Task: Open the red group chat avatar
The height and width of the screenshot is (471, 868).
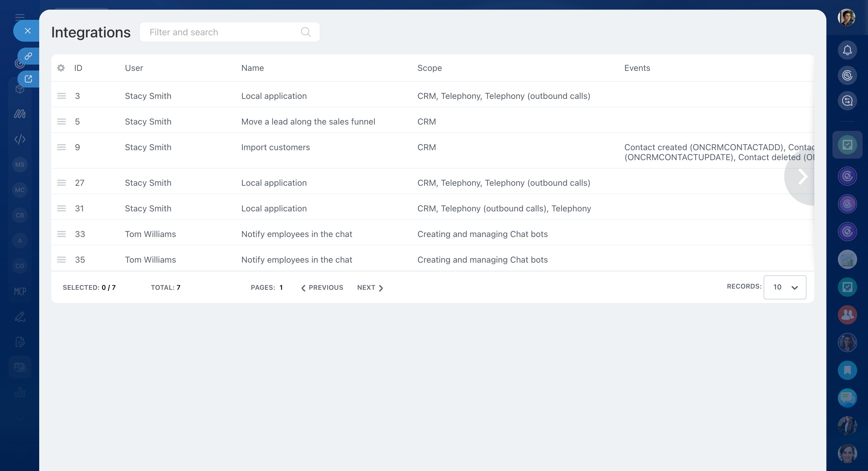Action: 847,315
